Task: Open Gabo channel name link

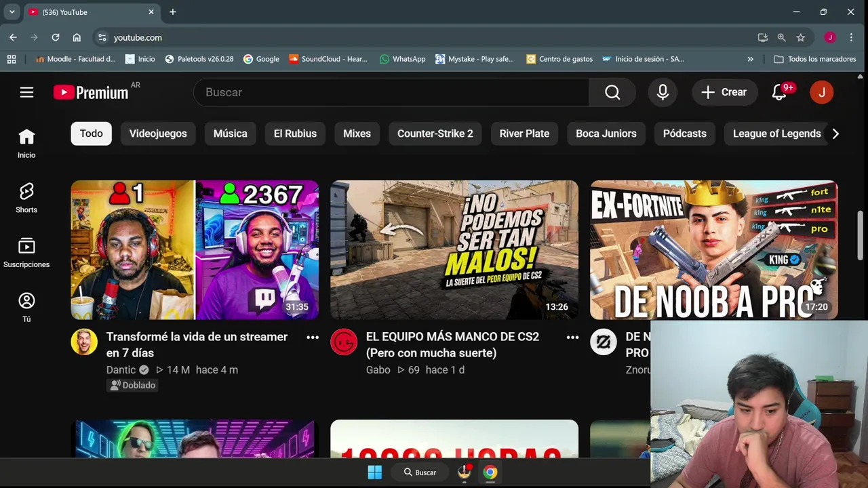Action: point(378,370)
